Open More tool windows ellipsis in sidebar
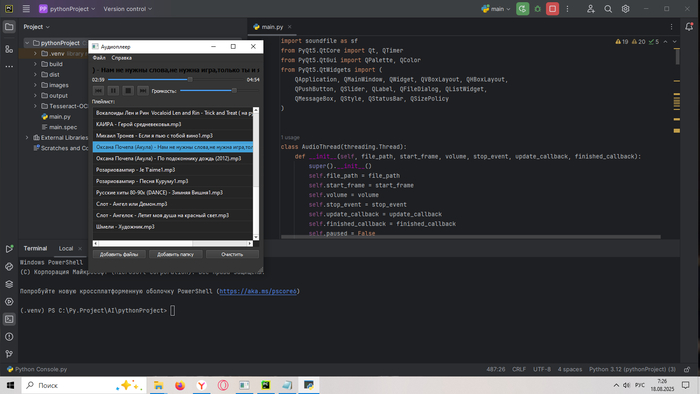This screenshot has width=700, height=394. [9, 66]
